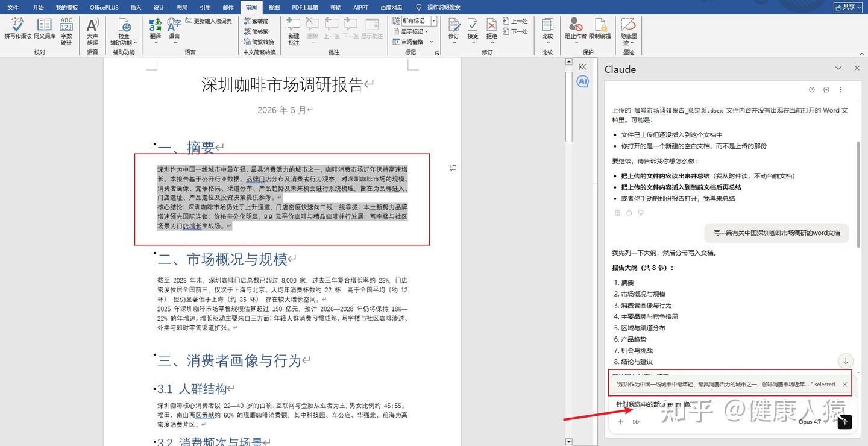Viewport: 868px width, 446px height.
Task: Copy the Claude response with the clipboard icon
Action: pyautogui.click(x=617, y=212)
